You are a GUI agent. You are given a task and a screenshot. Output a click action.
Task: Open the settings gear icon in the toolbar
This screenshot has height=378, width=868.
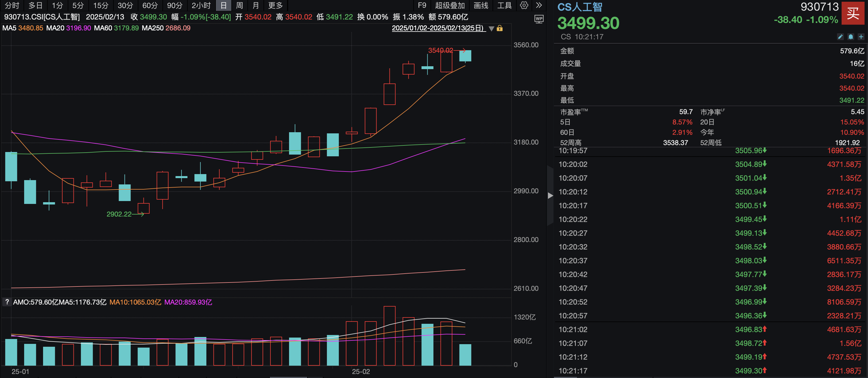pos(523,5)
